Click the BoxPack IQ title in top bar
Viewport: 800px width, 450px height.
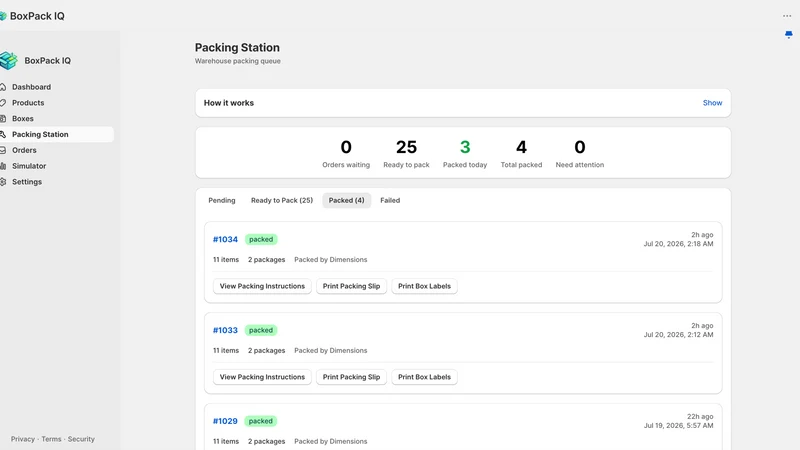(x=37, y=16)
